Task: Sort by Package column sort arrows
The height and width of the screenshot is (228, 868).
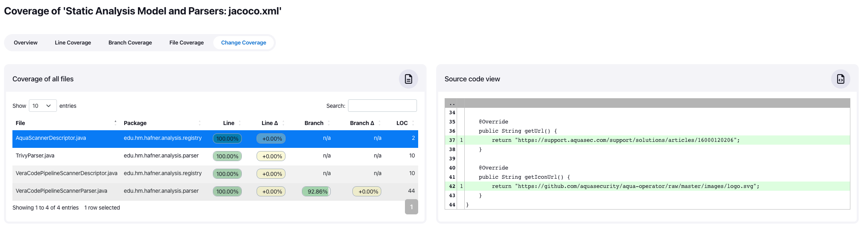Action: [x=200, y=123]
